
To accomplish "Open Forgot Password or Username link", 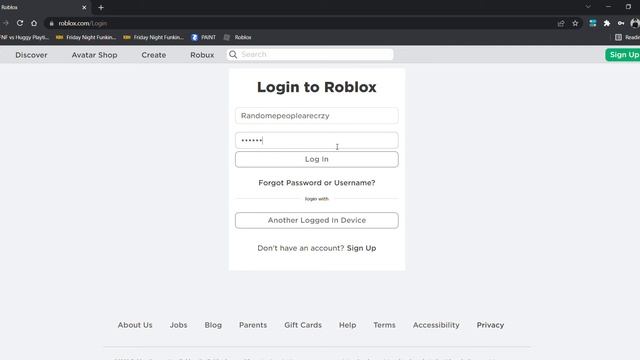I will click(317, 183).
